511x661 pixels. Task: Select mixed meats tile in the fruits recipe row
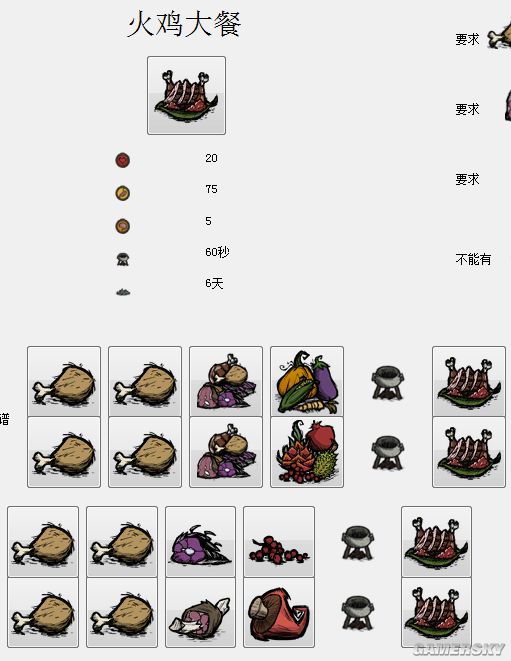pos(226,452)
